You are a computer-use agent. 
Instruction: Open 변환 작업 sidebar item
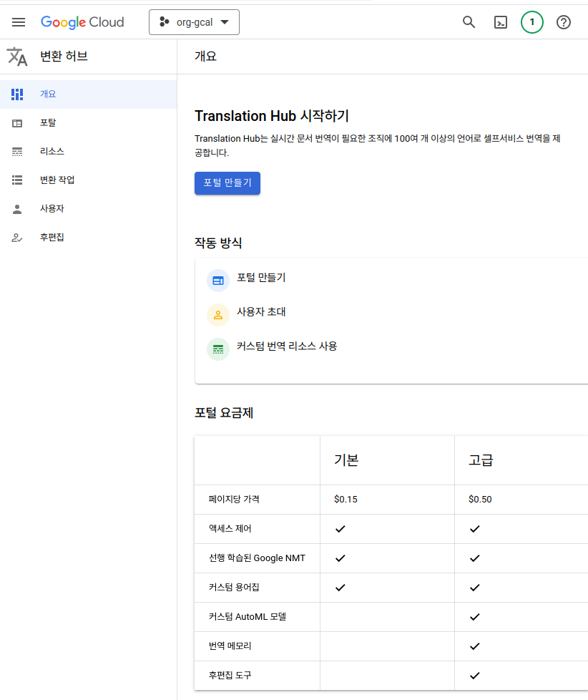tap(57, 180)
